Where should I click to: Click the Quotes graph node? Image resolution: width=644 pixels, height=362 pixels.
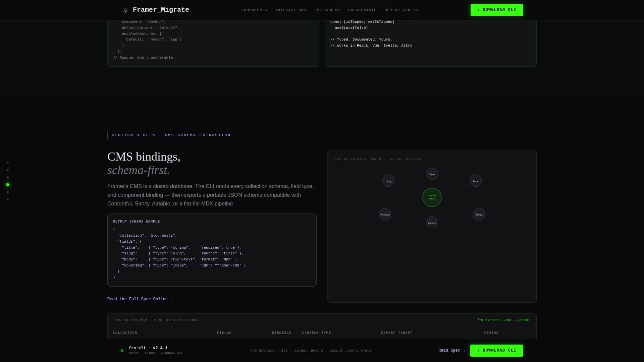coord(432,223)
